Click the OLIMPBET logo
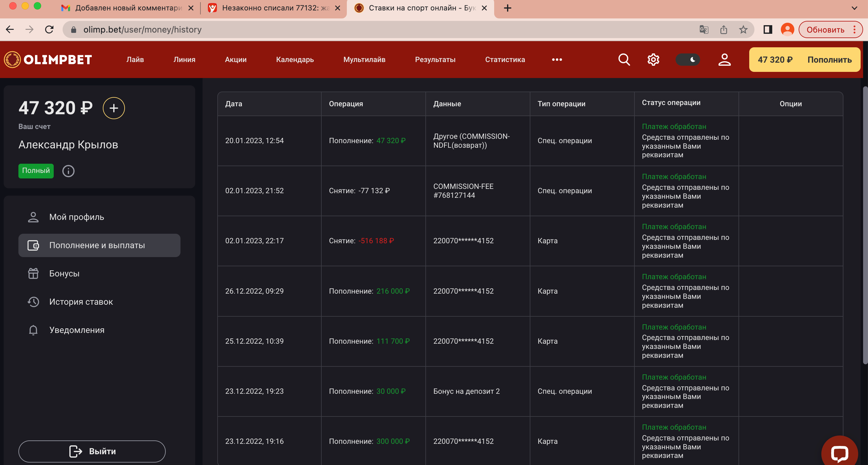 tap(48, 60)
